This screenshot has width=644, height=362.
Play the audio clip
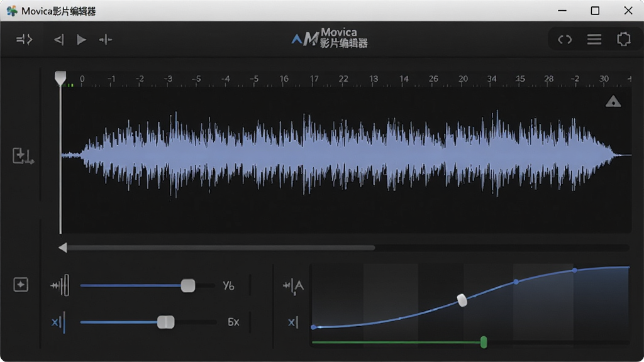tap(81, 40)
